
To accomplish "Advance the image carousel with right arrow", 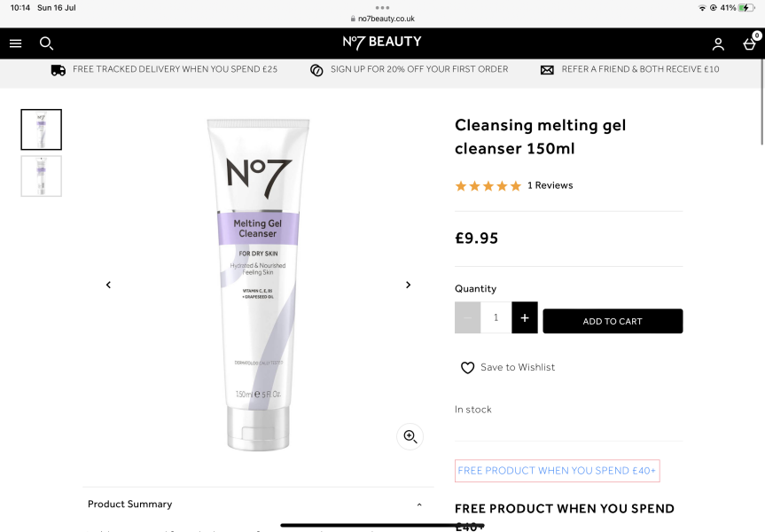I will [x=409, y=285].
